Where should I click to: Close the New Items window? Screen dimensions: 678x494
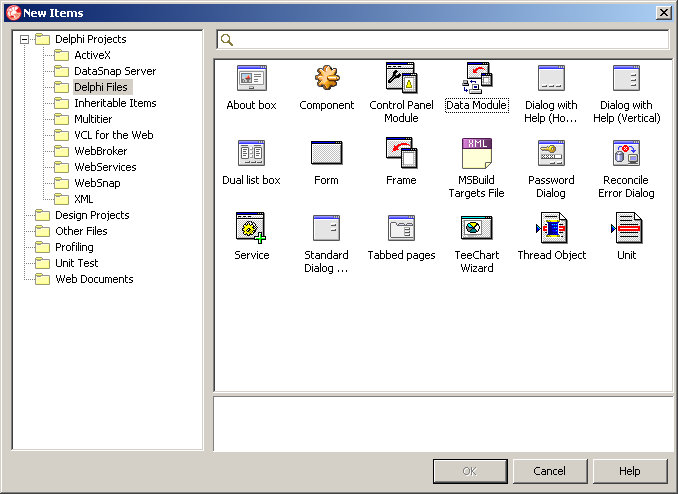tap(663, 13)
